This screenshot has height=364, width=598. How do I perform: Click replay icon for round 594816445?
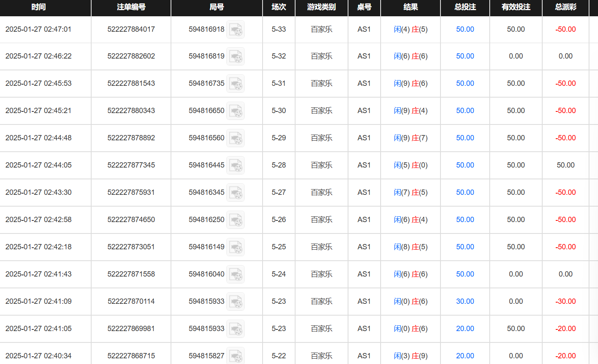(x=235, y=166)
